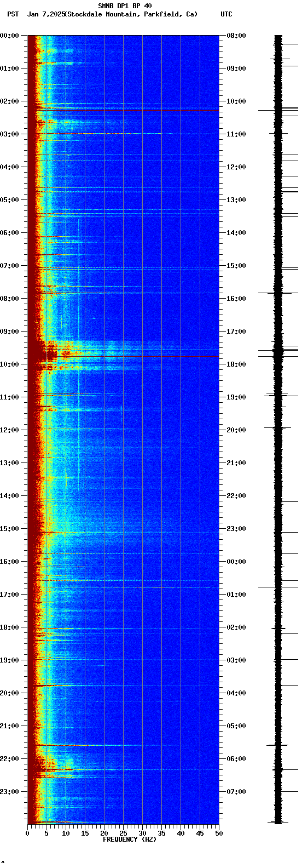Click the 20:00 PST time label
The width and height of the screenshot is (302, 868).
pos(9,693)
